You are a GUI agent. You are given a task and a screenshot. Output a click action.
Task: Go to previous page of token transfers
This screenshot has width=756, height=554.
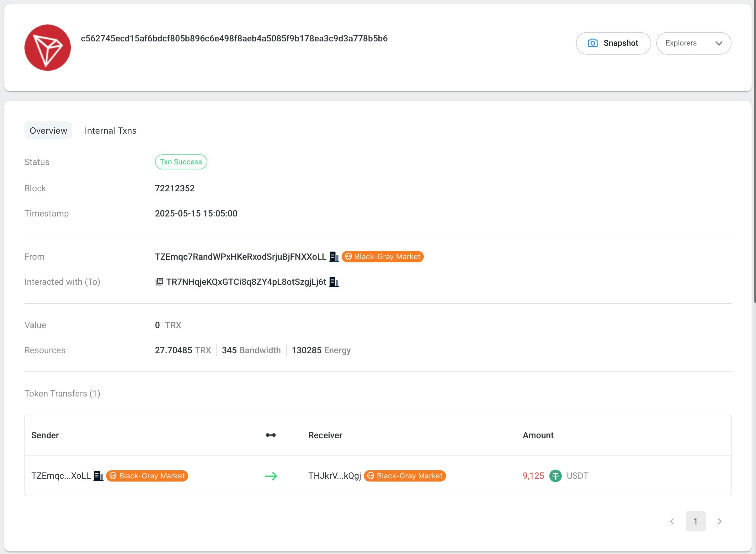coord(672,521)
